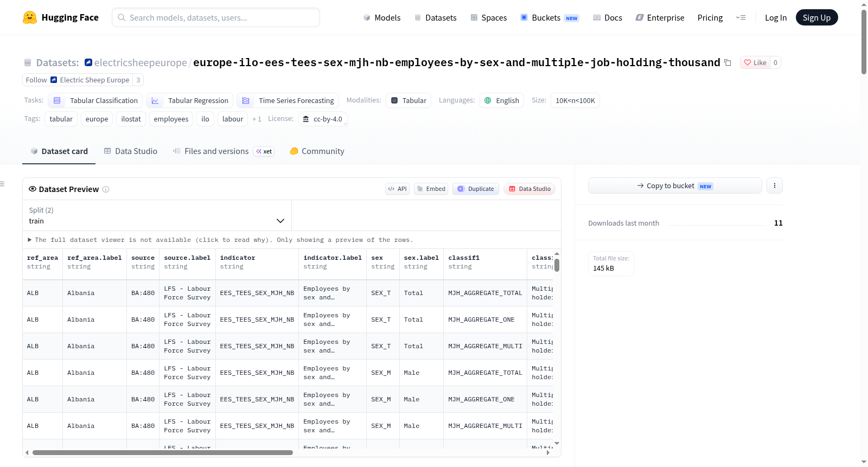
Task: Follow Electric Sheep Europe
Action: click(78, 80)
